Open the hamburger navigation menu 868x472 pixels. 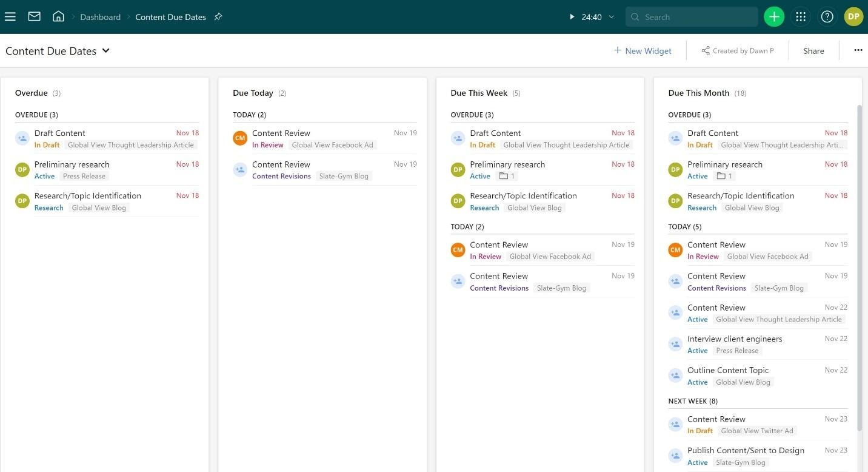click(x=10, y=17)
